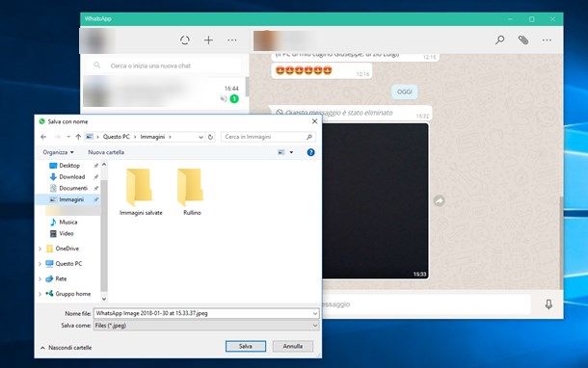Open the Rullino folder

tap(192, 192)
